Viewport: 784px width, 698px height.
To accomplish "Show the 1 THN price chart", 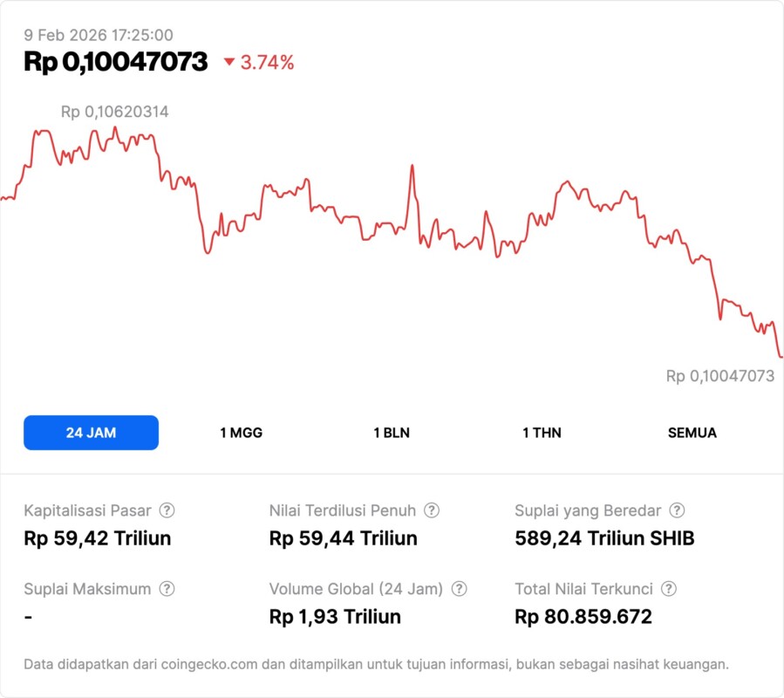I will 542,433.
